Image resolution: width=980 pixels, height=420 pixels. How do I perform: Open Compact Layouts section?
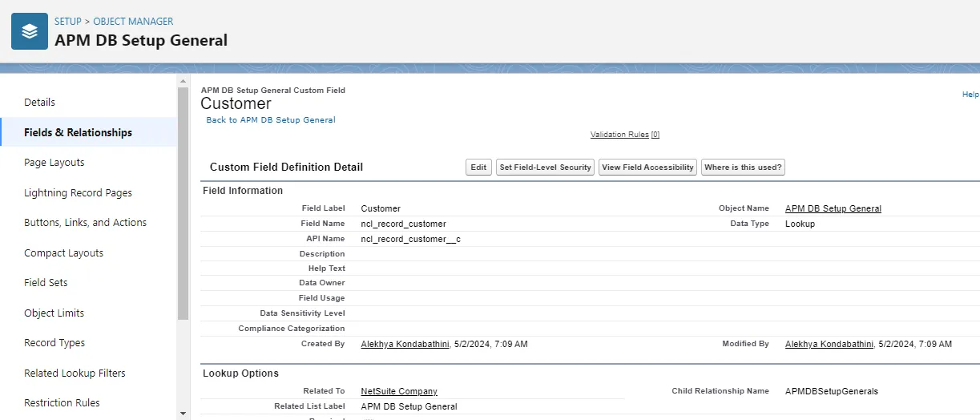pos(64,253)
